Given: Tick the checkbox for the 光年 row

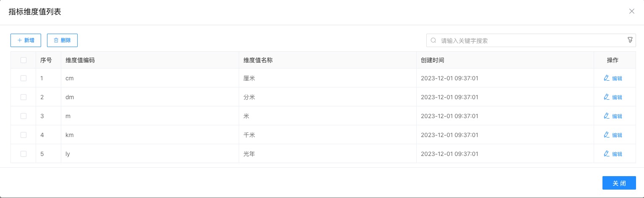Looking at the screenshot, I should click(x=23, y=154).
